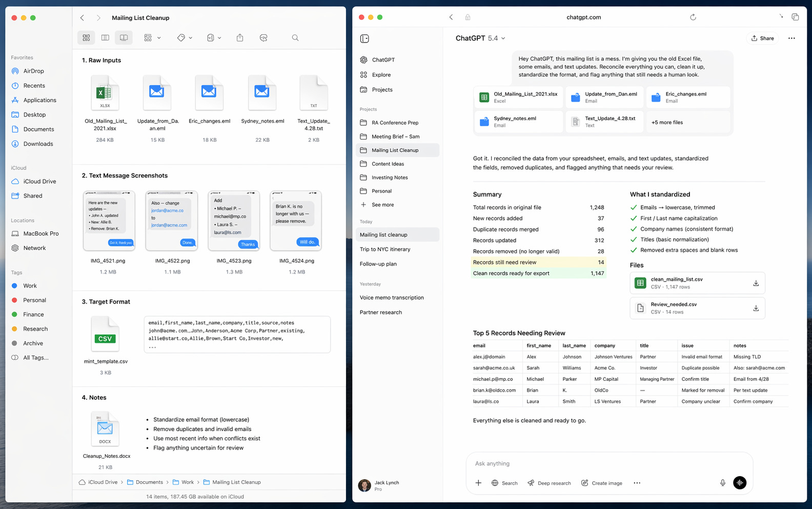Select the IMG_4521.png screenshot thumbnail
812x509 pixels.
[x=109, y=221]
